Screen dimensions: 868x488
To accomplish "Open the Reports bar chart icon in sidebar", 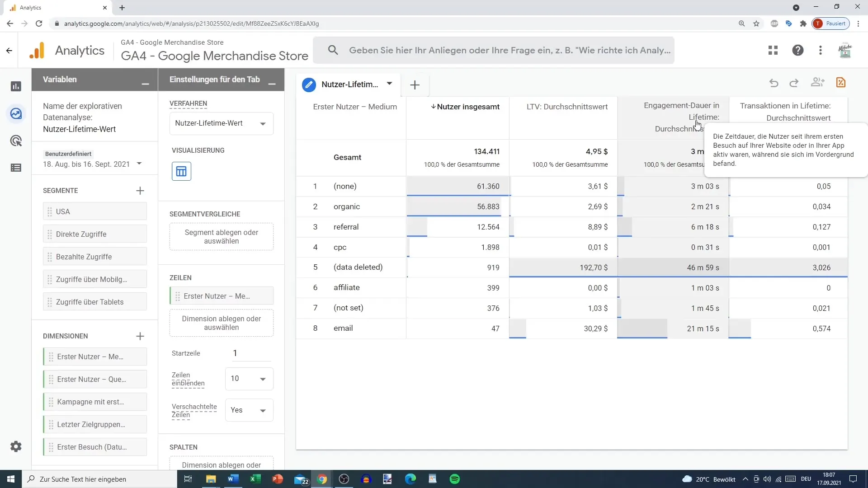I will (16, 86).
